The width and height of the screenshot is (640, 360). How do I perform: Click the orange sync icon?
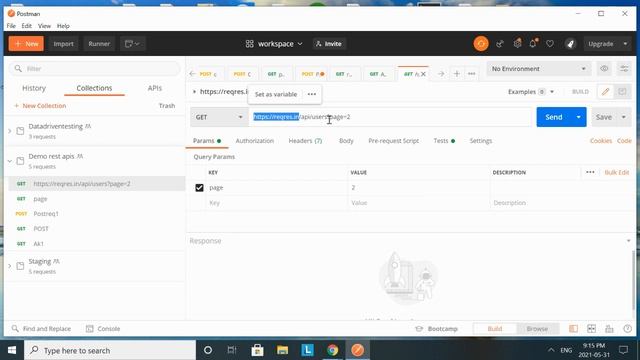tap(481, 44)
